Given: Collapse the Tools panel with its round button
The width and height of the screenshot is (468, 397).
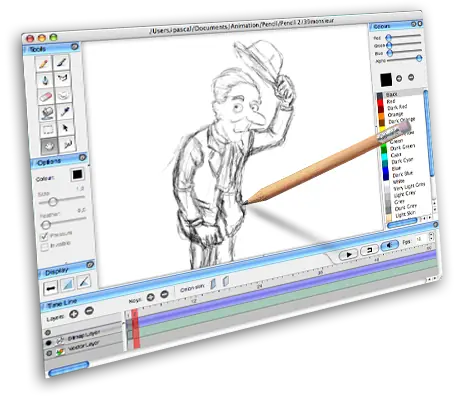Looking at the screenshot, I should coord(75,47).
